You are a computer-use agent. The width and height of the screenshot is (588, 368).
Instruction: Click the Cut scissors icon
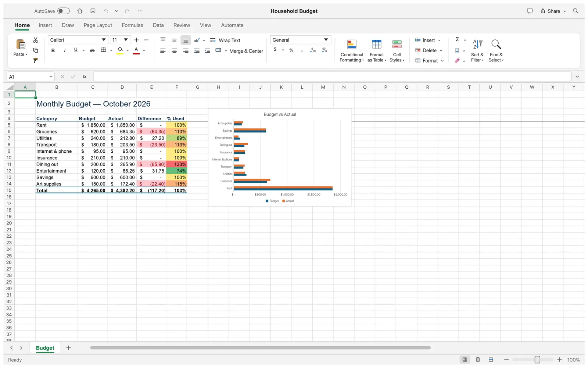(35, 40)
